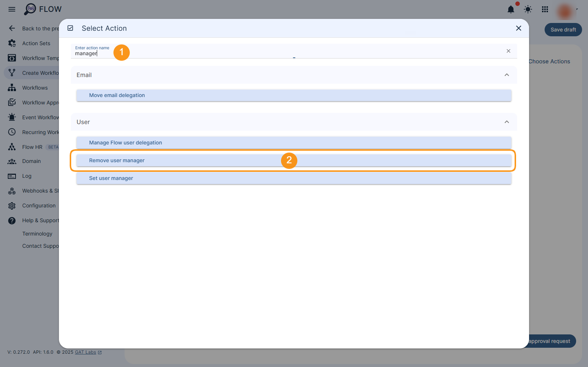Select Move email delegation action
The width and height of the screenshot is (588, 367).
(294, 95)
